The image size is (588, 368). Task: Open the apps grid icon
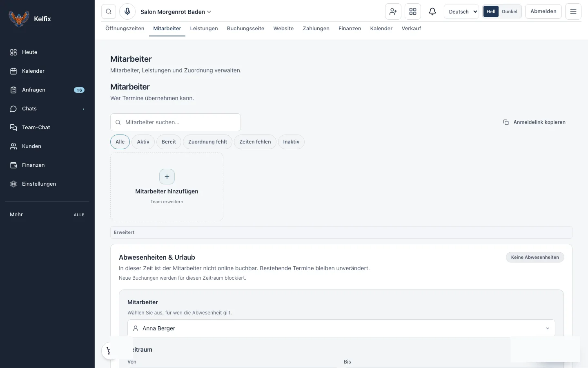[x=413, y=11]
